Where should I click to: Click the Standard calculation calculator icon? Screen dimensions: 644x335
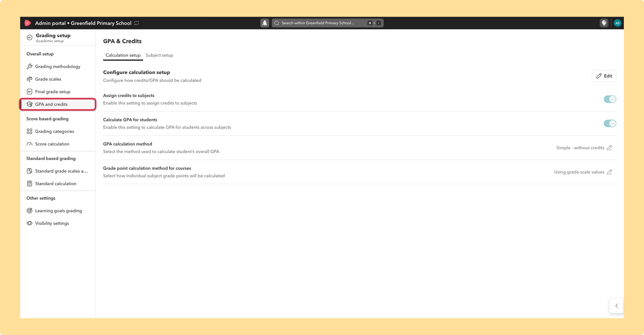pos(29,184)
